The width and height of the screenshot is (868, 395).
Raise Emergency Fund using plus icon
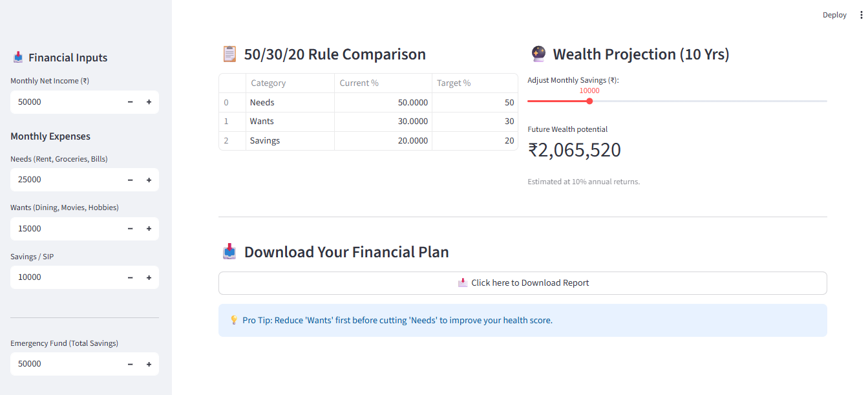click(149, 364)
